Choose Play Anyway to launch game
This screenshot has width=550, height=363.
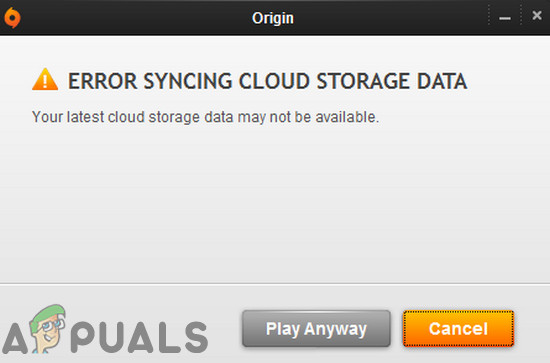point(316,329)
